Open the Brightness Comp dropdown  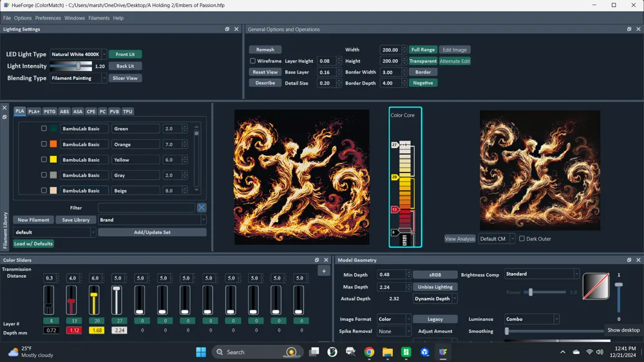coord(542,274)
